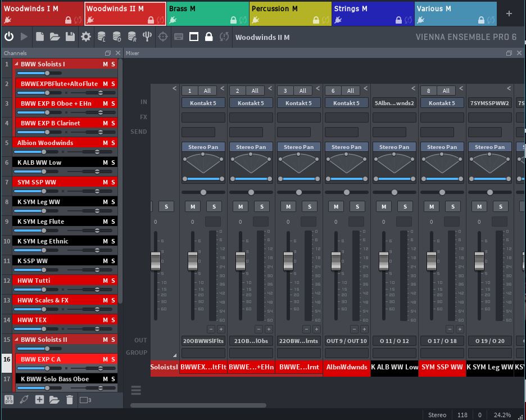Open the 7SYMSSPWW2 plugin slot
The height and width of the screenshot is (420, 526).
coord(490,103)
